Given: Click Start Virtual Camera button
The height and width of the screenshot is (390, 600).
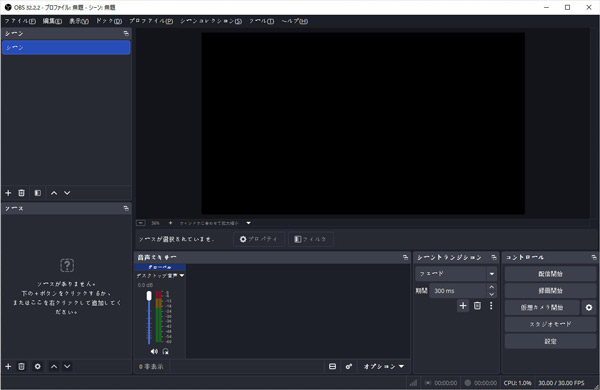Looking at the screenshot, I should click(541, 307).
